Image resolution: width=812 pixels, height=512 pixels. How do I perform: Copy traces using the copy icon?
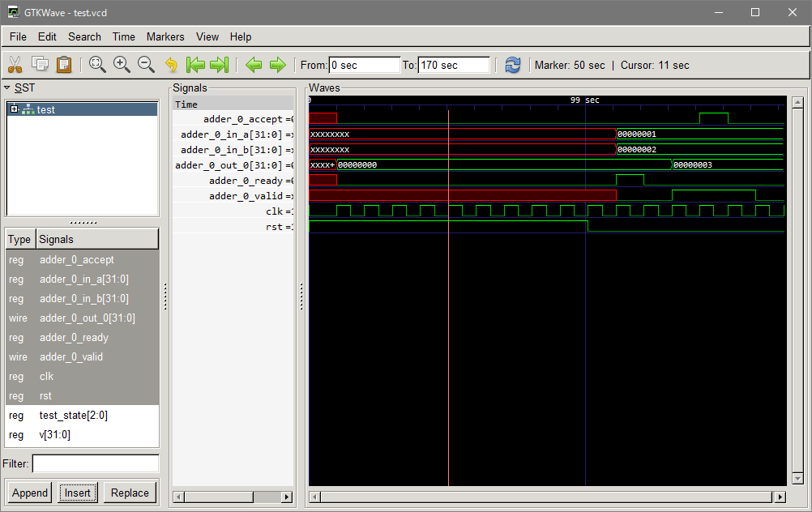(x=39, y=64)
